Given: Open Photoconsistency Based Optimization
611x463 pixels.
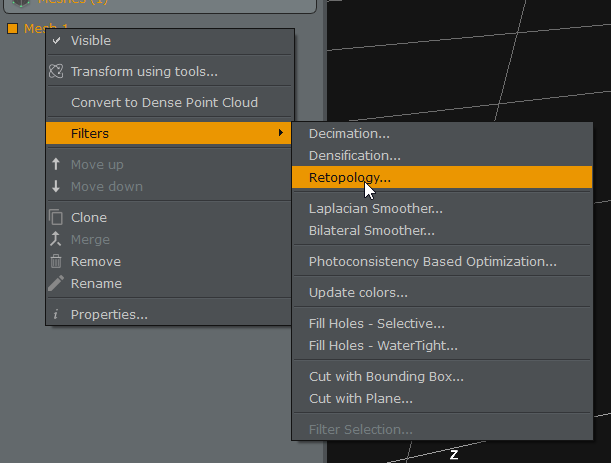Looking at the screenshot, I should pyautogui.click(x=442, y=262).
